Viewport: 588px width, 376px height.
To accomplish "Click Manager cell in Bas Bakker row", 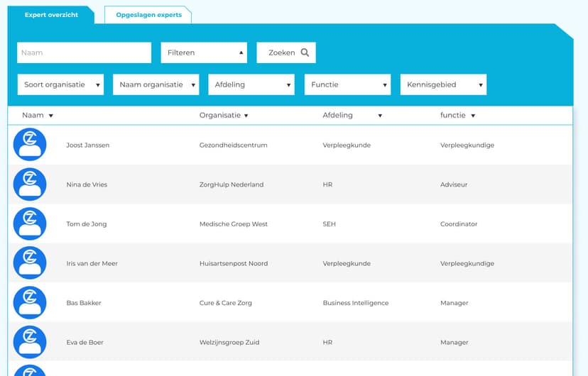I will click(x=454, y=303).
